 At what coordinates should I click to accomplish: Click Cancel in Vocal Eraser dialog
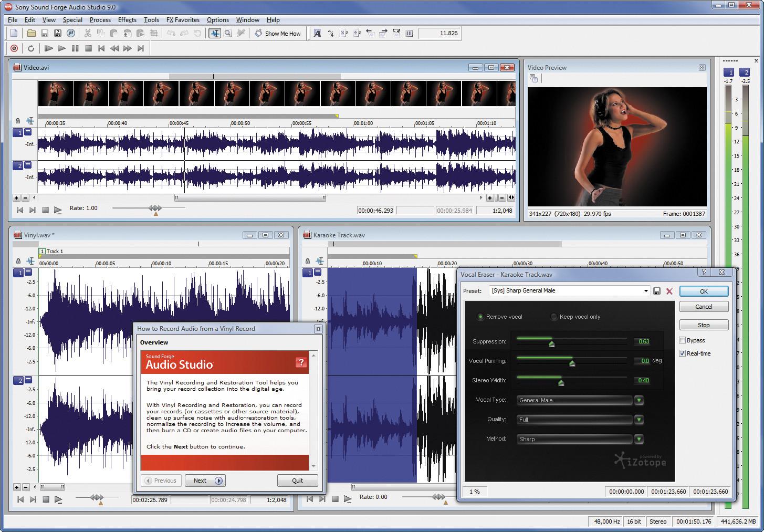704,307
